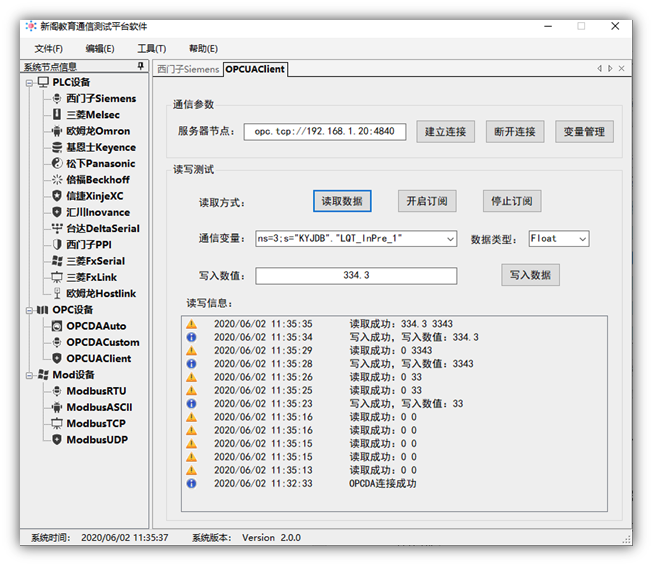Click the 信捷XinjeXC shield icon
This screenshot has width=653, height=566.
57,196
